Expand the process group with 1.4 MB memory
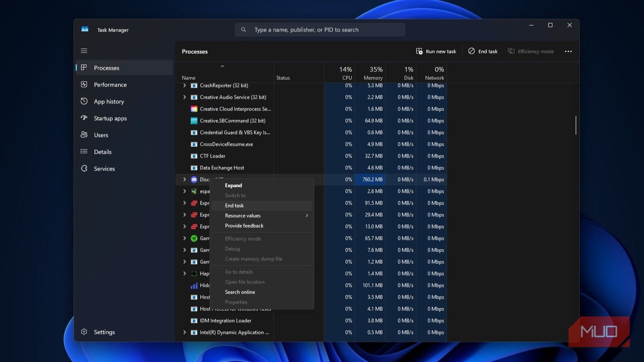This screenshot has width=644, height=362. pos(184,273)
